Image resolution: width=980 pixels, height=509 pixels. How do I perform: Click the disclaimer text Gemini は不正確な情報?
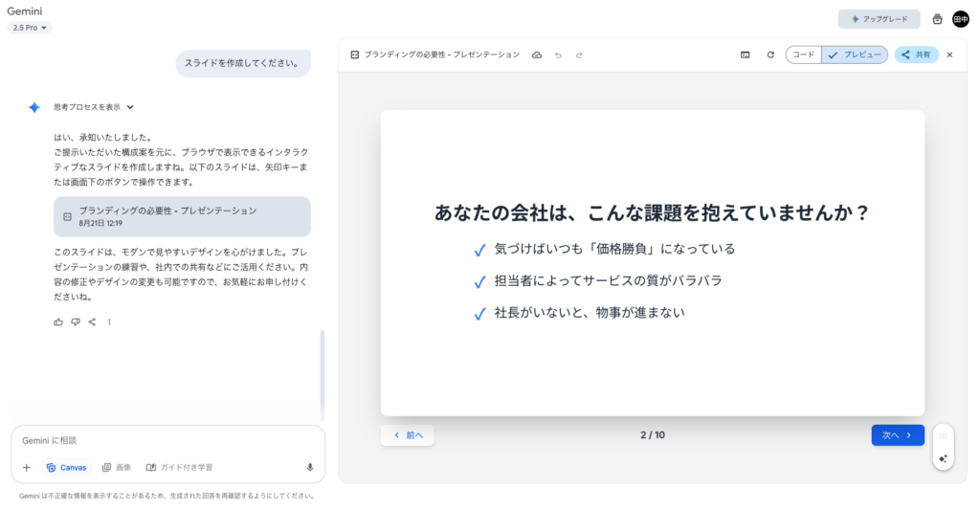tap(167, 496)
